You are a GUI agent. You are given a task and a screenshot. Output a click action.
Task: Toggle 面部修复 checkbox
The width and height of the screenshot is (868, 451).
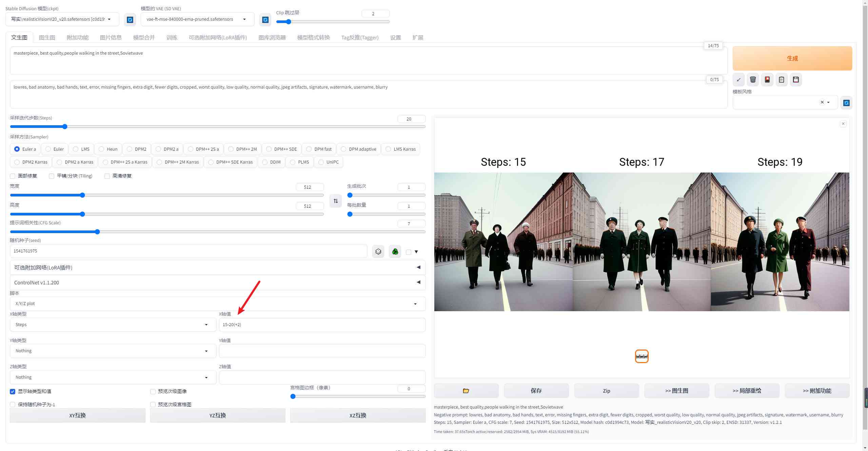[x=13, y=175]
